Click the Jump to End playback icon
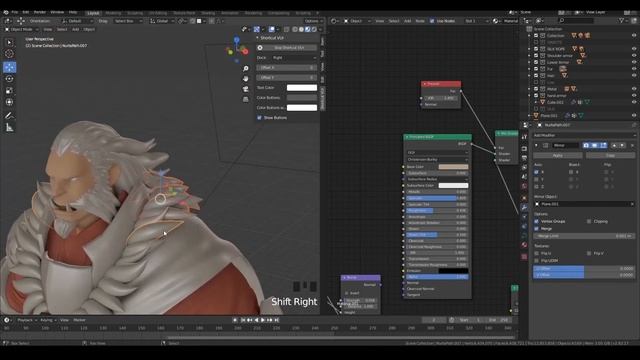The image size is (640, 360). 276,320
